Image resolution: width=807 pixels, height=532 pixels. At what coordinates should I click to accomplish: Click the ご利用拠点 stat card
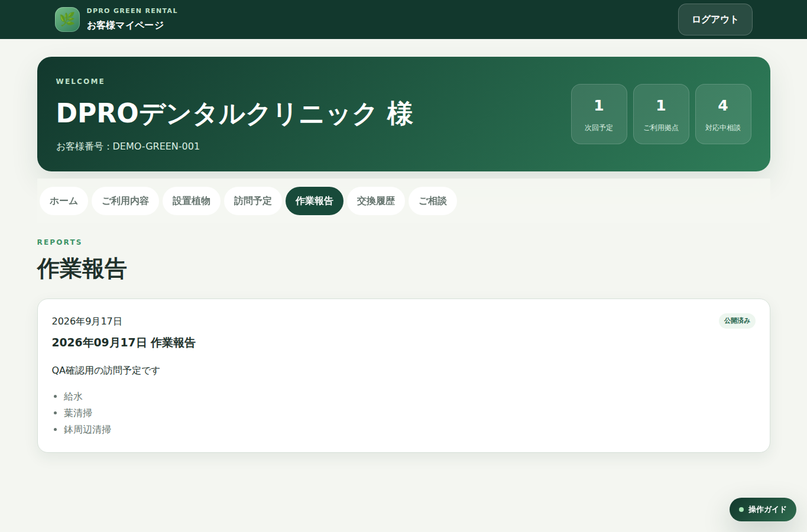[x=661, y=114]
